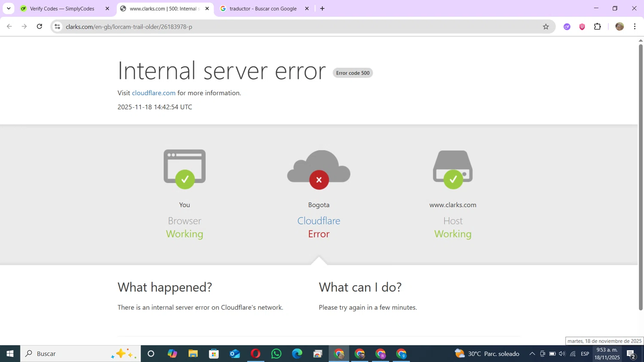Open Task View circle icon on taskbar
Screen dimensions: 644x362
(x=151, y=354)
